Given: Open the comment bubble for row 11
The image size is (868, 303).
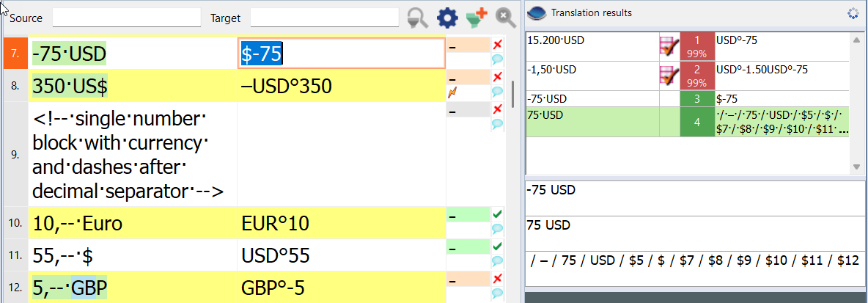Looking at the screenshot, I should [x=497, y=260].
